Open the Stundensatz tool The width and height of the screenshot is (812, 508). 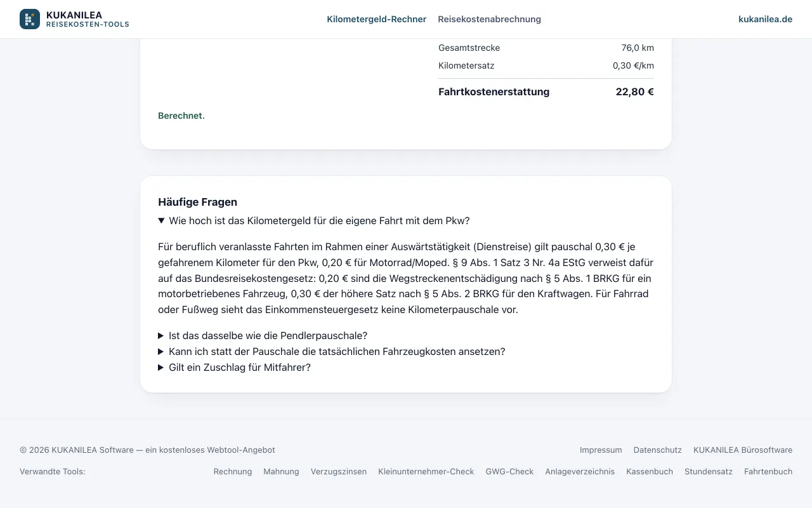point(709,471)
